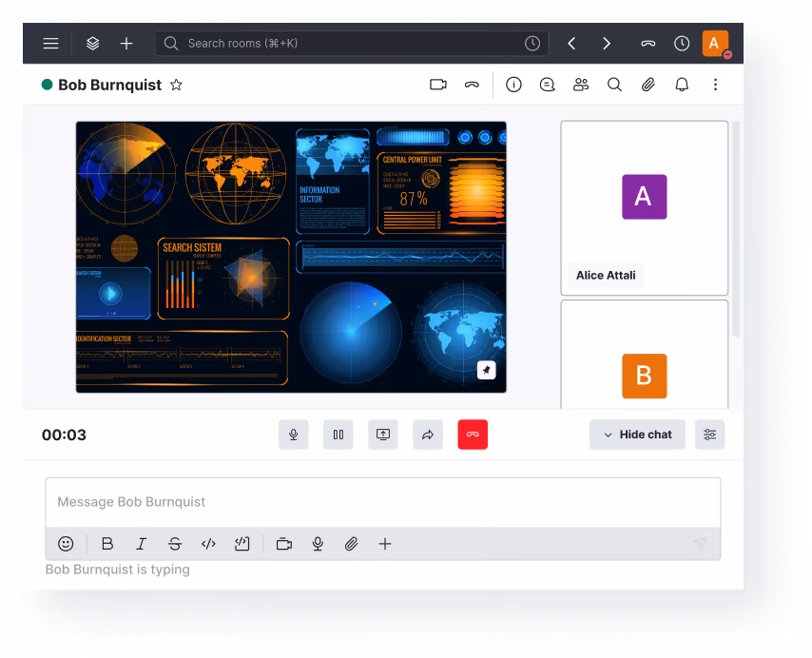Click the participants panel scrollbar
Screen dimensions: 812x658
[x=736, y=230]
